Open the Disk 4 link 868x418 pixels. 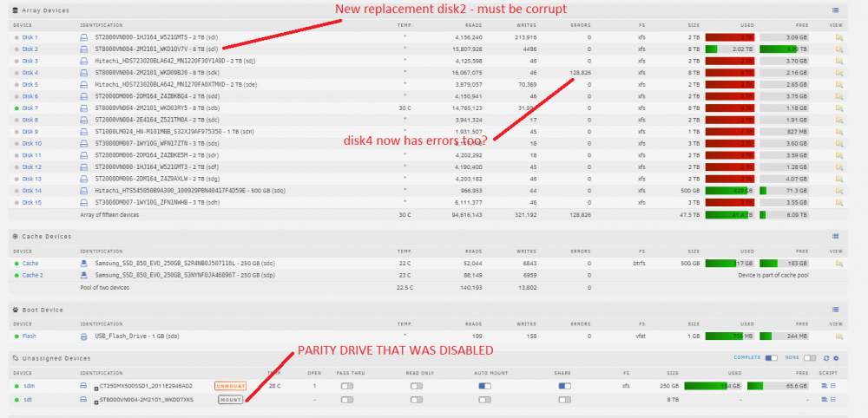point(30,73)
